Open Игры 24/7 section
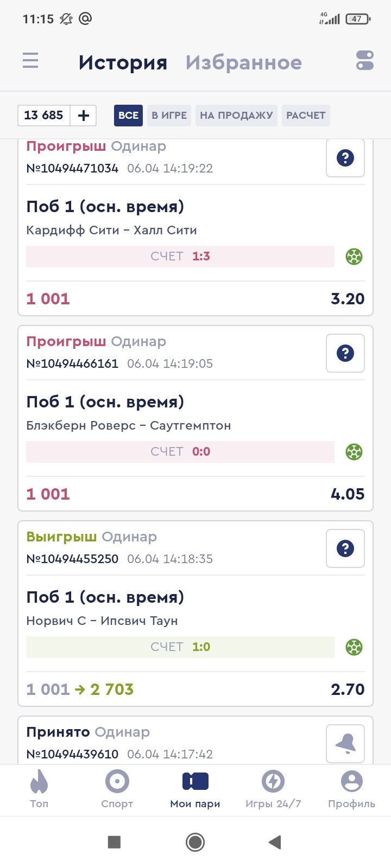The height and width of the screenshot is (868, 391). (x=273, y=788)
